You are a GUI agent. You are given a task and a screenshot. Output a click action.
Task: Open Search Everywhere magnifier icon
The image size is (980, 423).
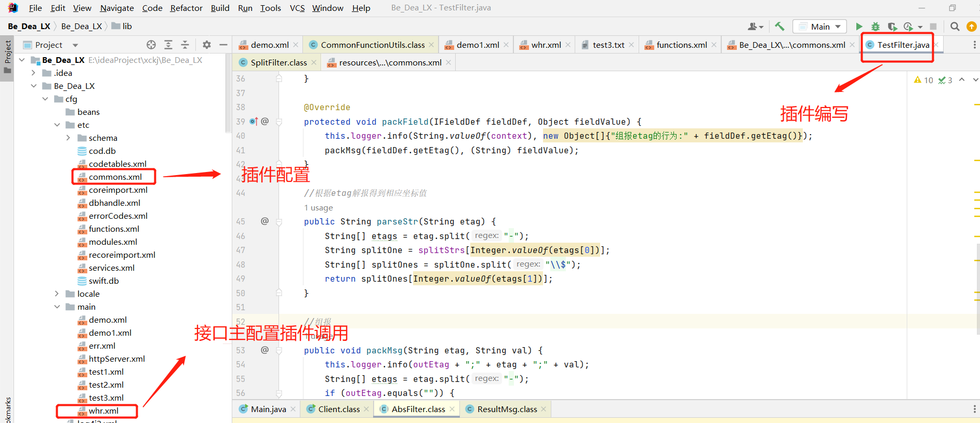[x=955, y=26]
